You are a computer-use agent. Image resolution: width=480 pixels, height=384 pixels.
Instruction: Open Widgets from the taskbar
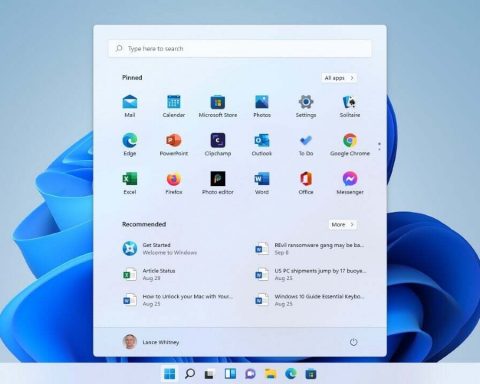230,374
